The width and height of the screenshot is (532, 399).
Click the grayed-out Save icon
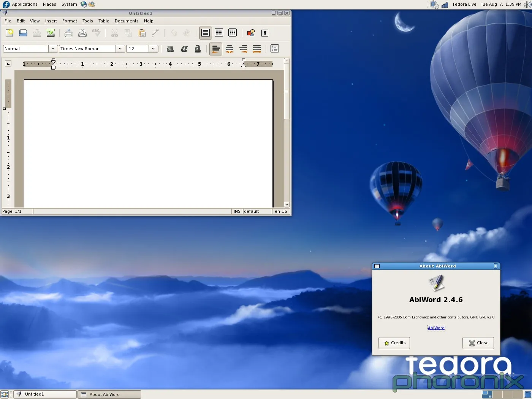point(37,33)
